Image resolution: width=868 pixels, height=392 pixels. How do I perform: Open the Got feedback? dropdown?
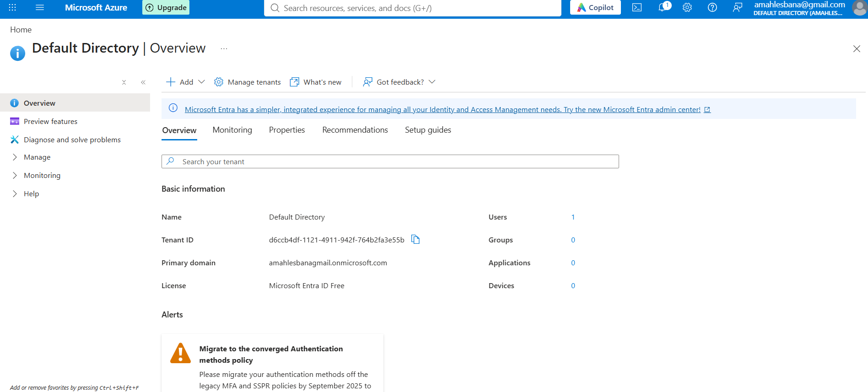(399, 82)
